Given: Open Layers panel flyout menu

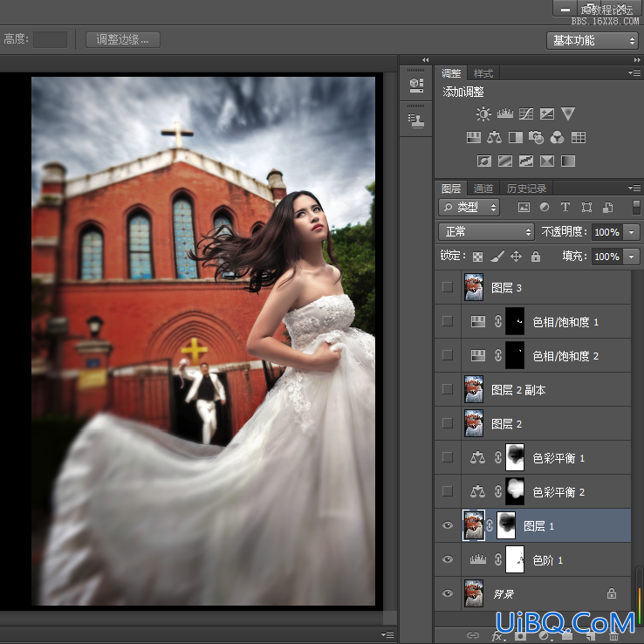Looking at the screenshot, I should tap(634, 188).
